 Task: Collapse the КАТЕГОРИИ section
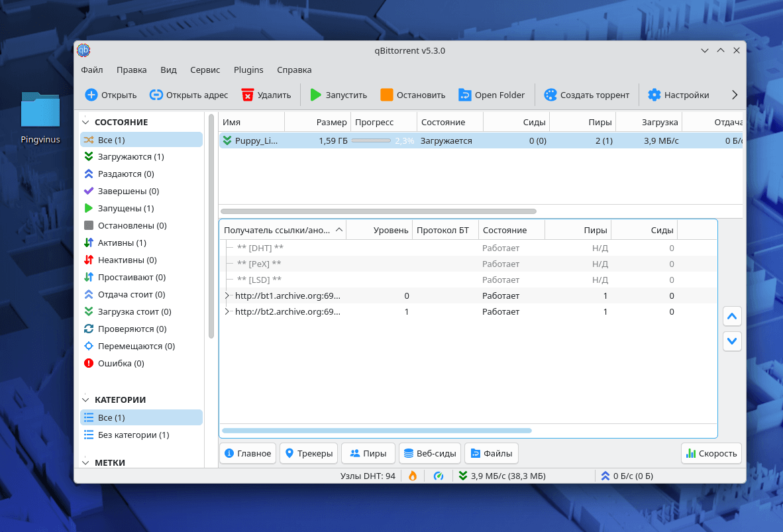85,400
